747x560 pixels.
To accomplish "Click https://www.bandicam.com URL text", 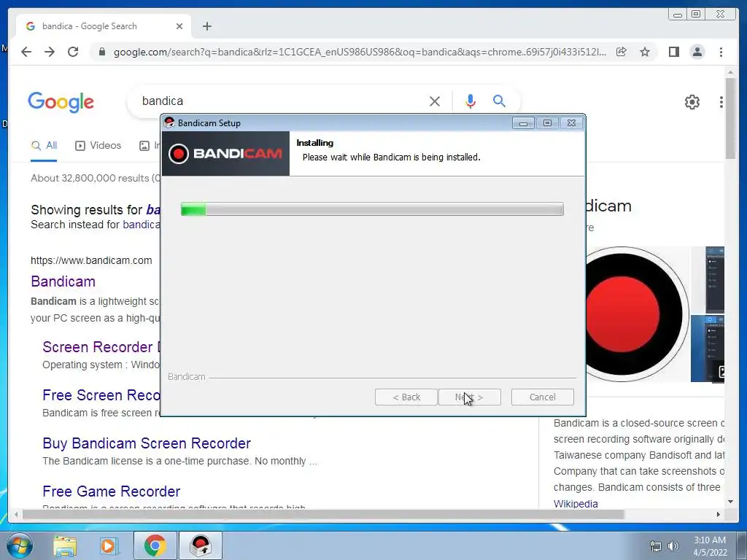I will 91,260.
